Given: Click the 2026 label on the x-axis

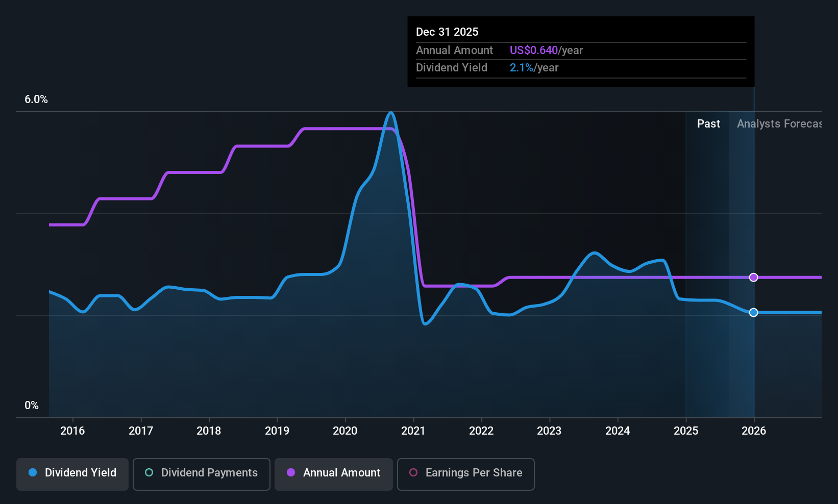Looking at the screenshot, I should pyautogui.click(x=754, y=431).
